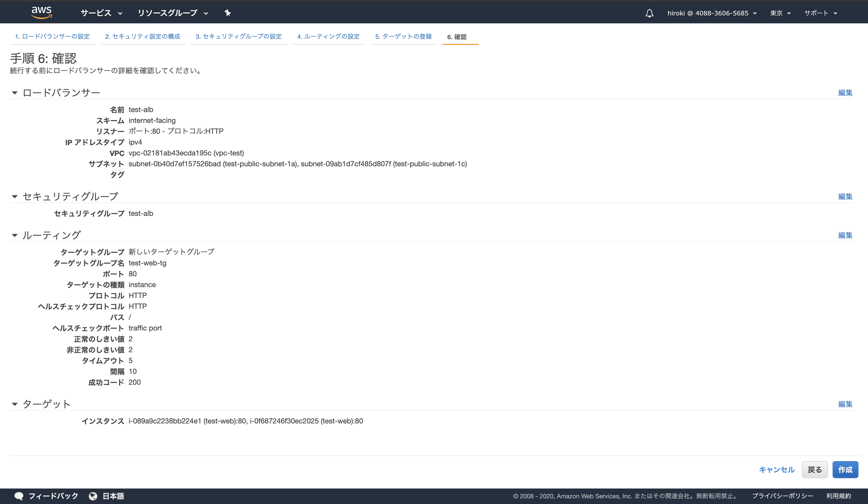Go to step 4 ルーティングの設定 tab
Image resolution: width=868 pixels, height=504 pixels.
coord(328,36)
